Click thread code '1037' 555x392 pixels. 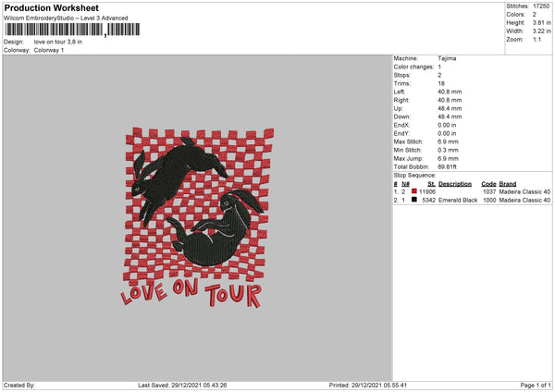pyautogui.click(x=489, y=191)
